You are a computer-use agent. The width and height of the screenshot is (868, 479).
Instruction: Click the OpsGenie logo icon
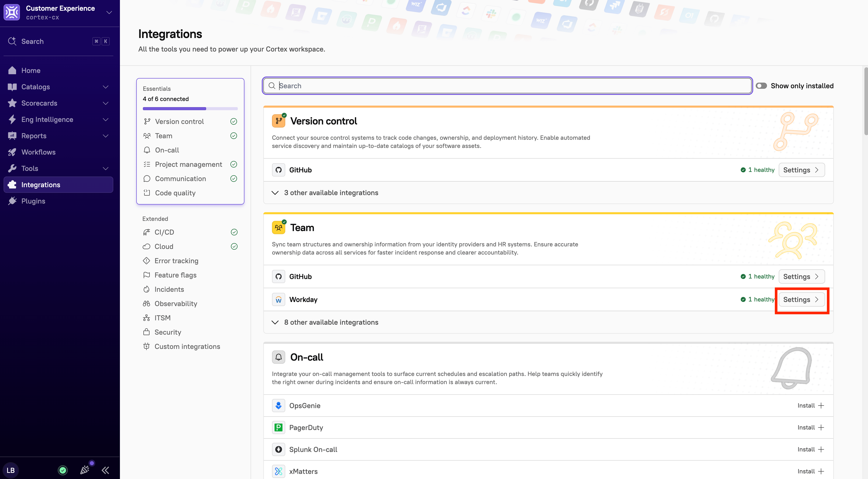tap(278, 406)
